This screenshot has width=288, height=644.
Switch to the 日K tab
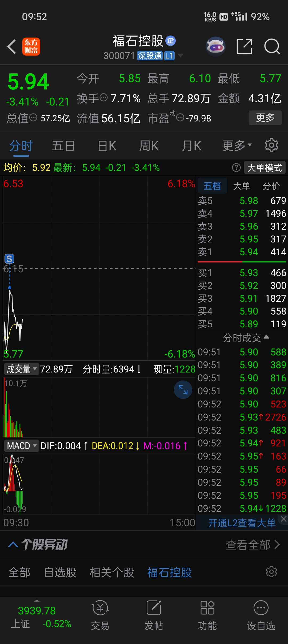coord(107,146)
